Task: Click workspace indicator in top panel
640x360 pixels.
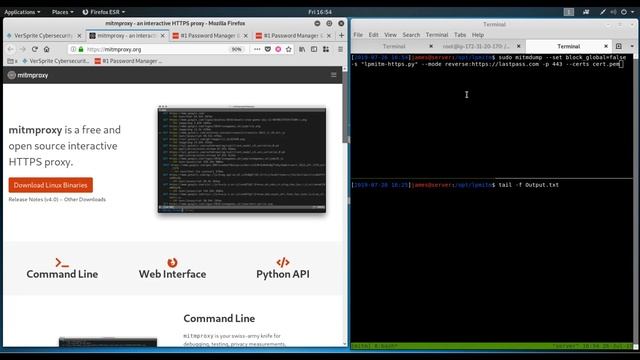Action: [569, 12]
